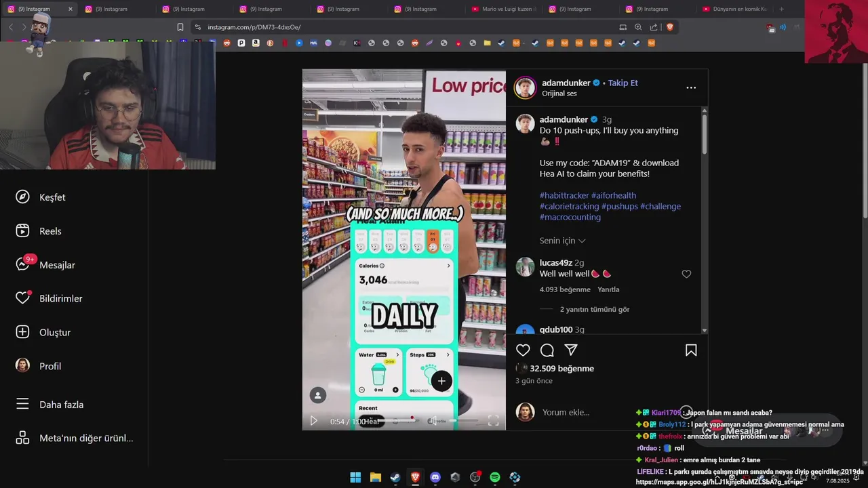
Task: Click the video progress bar
Action: click(397, 421)
